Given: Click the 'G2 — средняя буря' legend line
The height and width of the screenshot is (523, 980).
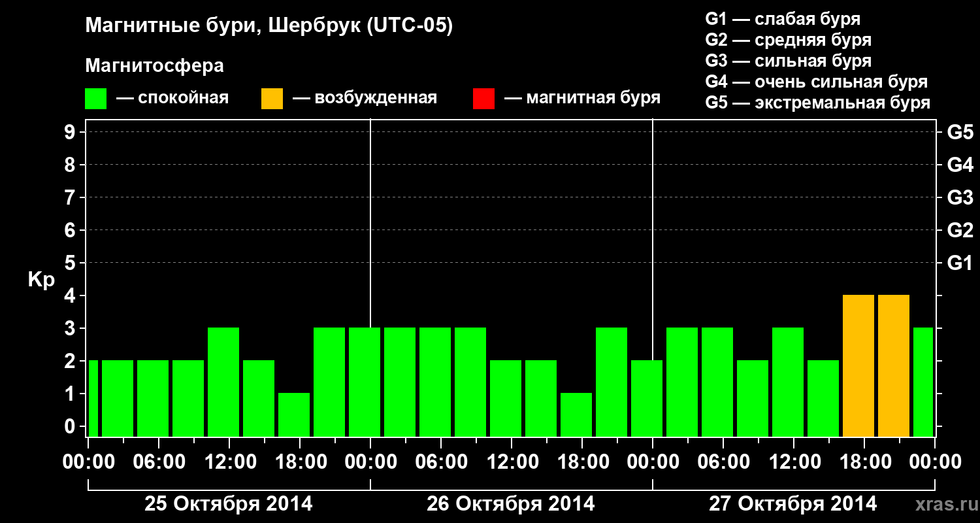Looking at the screenshot, I should [788, 40].
